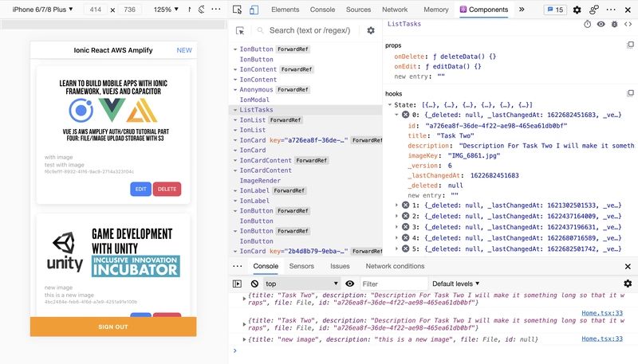Switch to the Console tab in top bar
This screenshot has height=364, width=638.
[322, 10]
